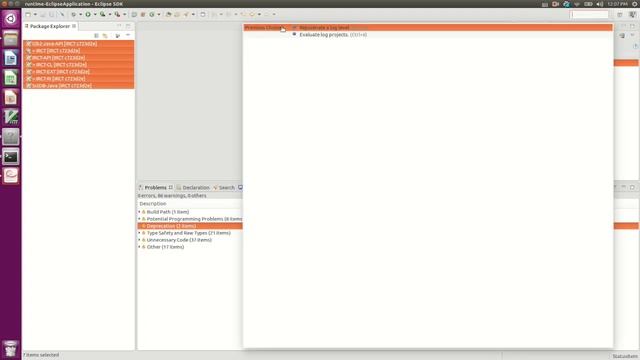Click the New wizard toolbar icon
The image size is (640, 360).
click(28, 14)
